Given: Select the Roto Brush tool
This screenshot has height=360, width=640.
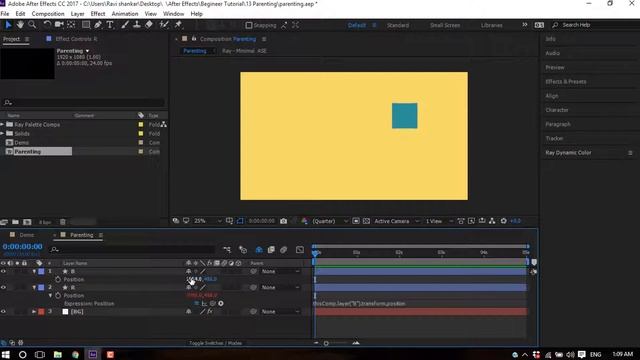Looking at the screenshot, I should [x=164, y=25].
